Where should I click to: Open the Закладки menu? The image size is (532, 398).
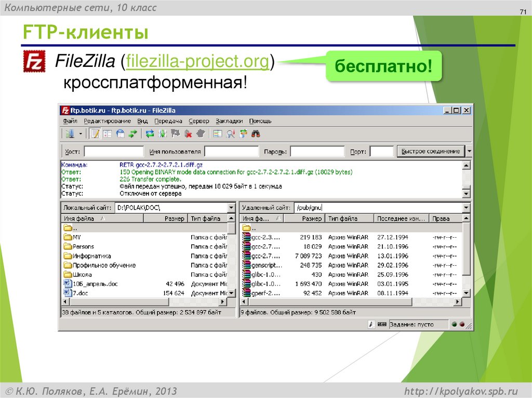pos(229,121)
